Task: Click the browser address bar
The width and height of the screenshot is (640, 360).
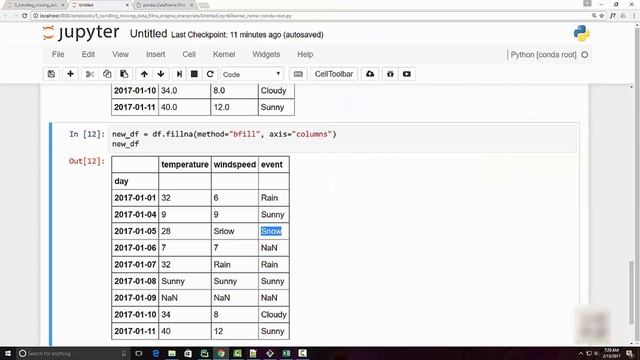Action: coord(310,16)
